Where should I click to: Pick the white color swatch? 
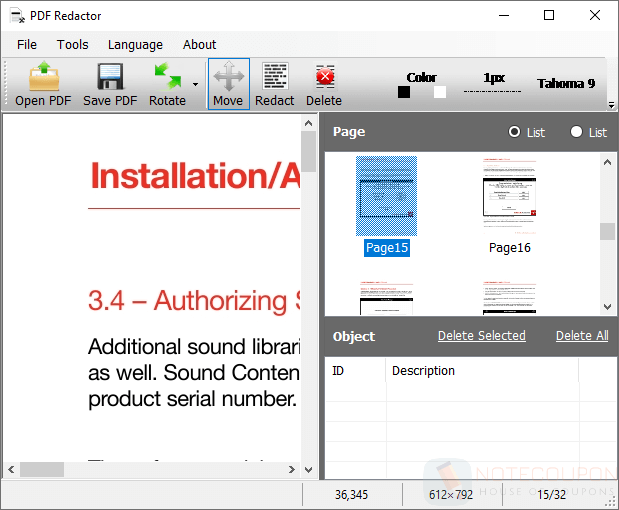(439, 92)
